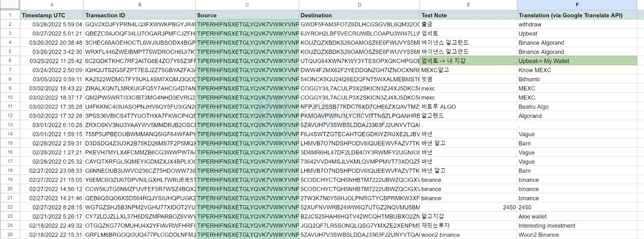Click the 'Source' header cell
Image resolution: width=644 pixels, height=239 pixels.
click(x=247, y=15)
